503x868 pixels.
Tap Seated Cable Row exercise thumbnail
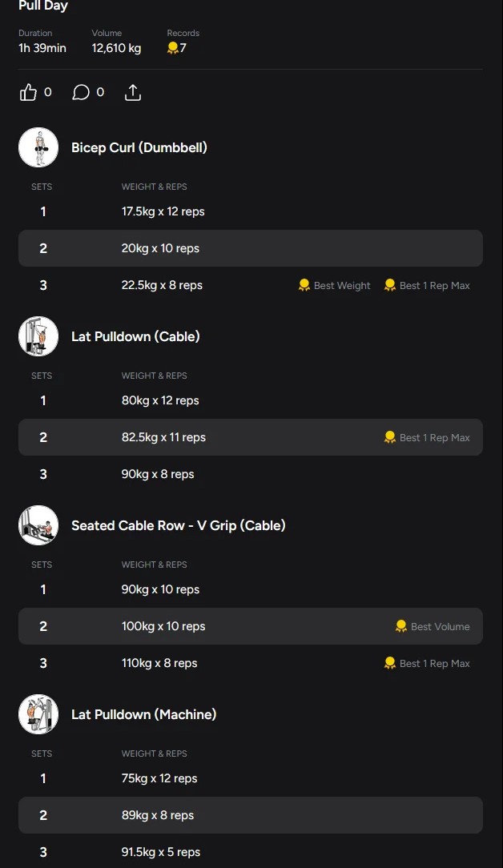coord(38,525)
